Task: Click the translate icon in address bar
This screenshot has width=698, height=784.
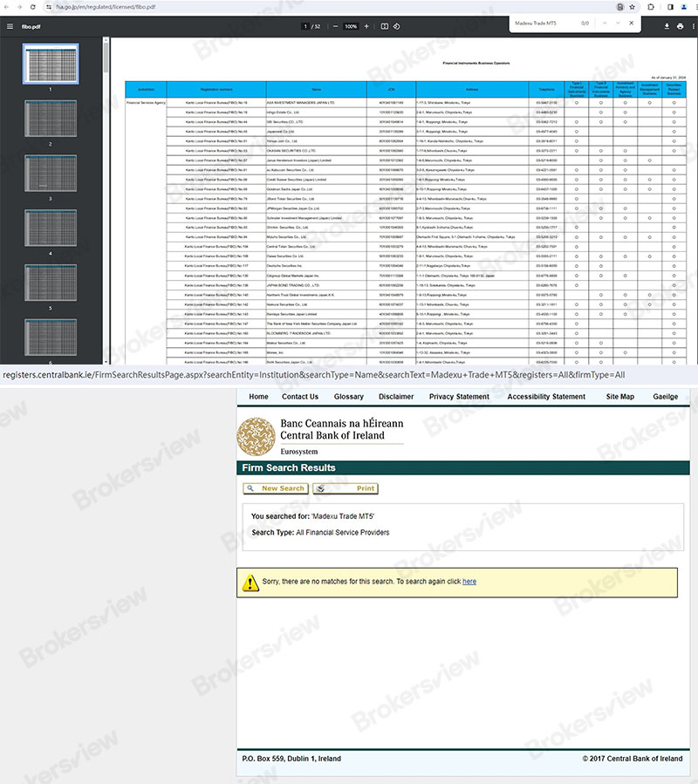Action: (x=620, y=7)
